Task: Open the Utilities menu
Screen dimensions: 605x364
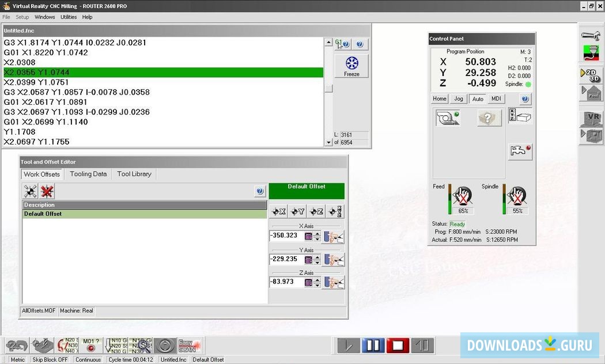Action: [69, 17]
